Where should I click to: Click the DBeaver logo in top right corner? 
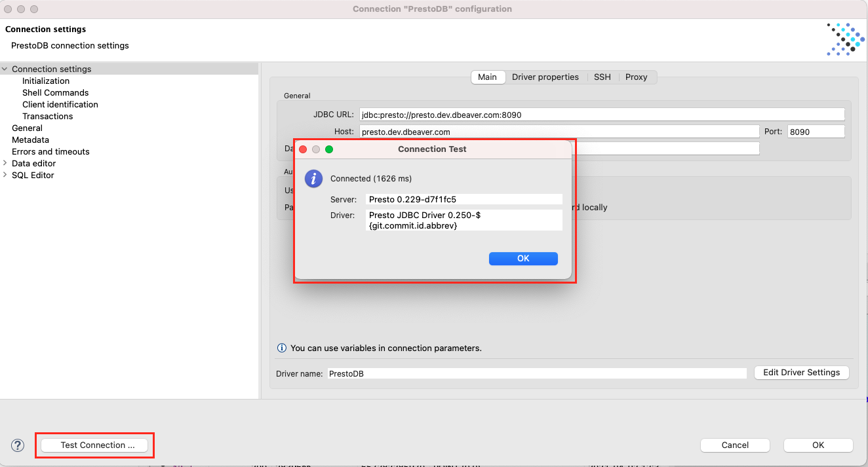[x=845, y=39]
